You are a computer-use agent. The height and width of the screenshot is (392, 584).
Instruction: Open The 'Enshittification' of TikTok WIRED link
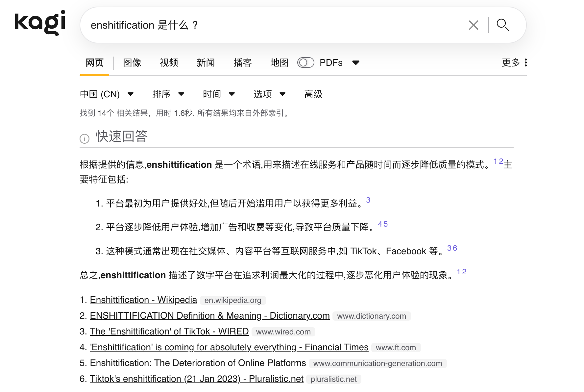click(x=169, y=331)
